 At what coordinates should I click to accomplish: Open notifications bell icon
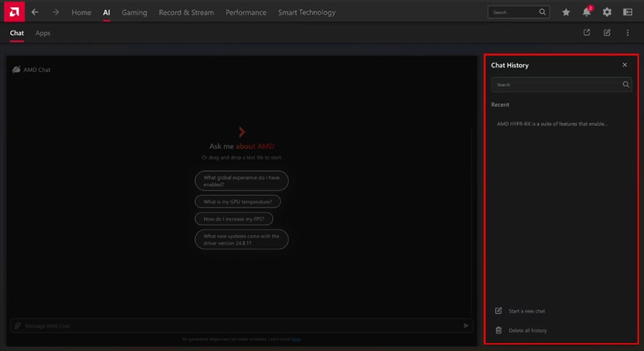[x=587, y=12]
